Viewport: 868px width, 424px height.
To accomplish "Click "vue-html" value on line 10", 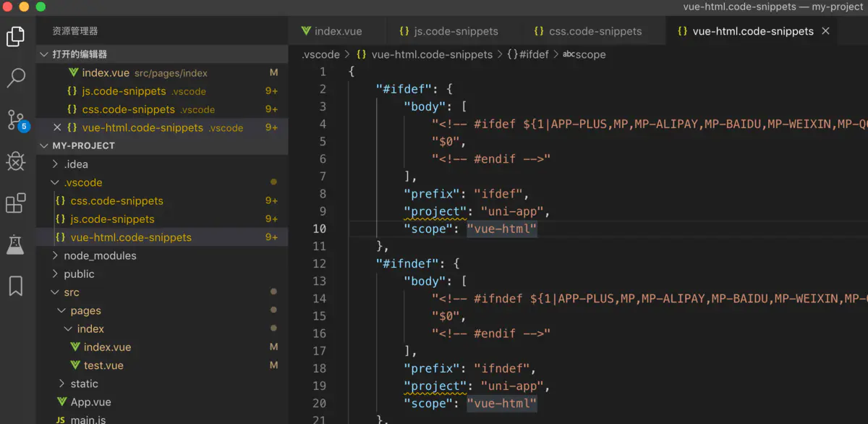I will click(502, 229).
